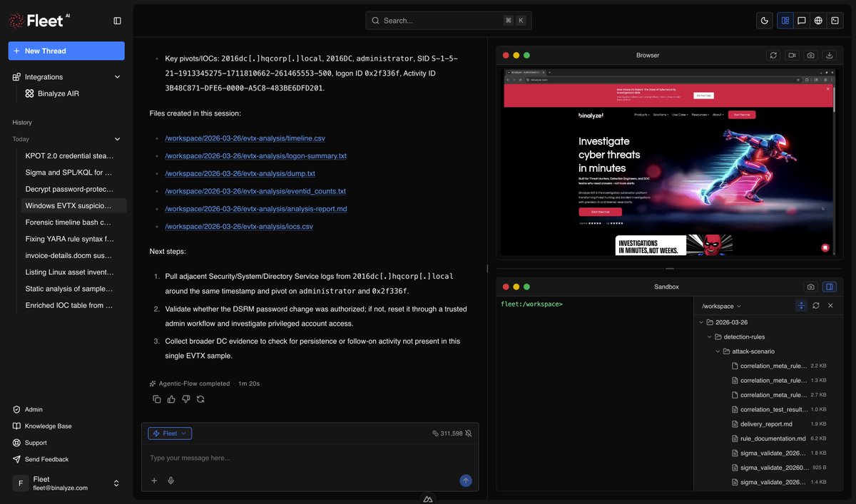Open thread Listing Linux asset invent…
The width and height of the screenshot is (856, 504).
tap(69, 272)
